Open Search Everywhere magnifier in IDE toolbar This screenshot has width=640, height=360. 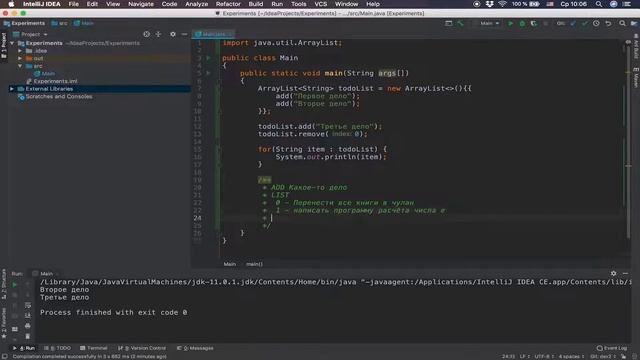pyautogui.click(x=622, y=24)
